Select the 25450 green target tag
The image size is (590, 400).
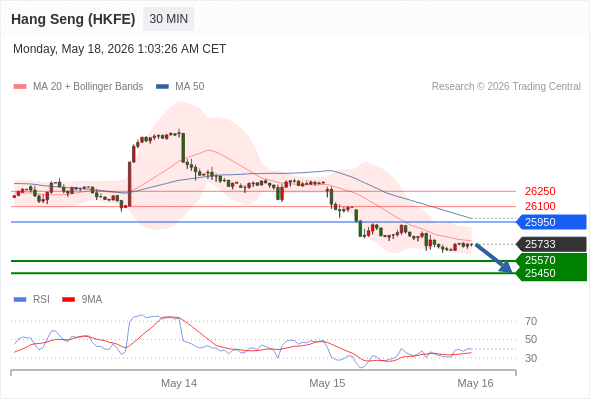[552, 274]
